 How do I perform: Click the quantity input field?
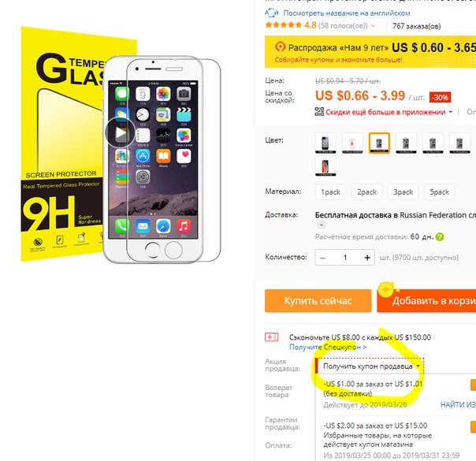pyautogui.click(x=345, y=258)
